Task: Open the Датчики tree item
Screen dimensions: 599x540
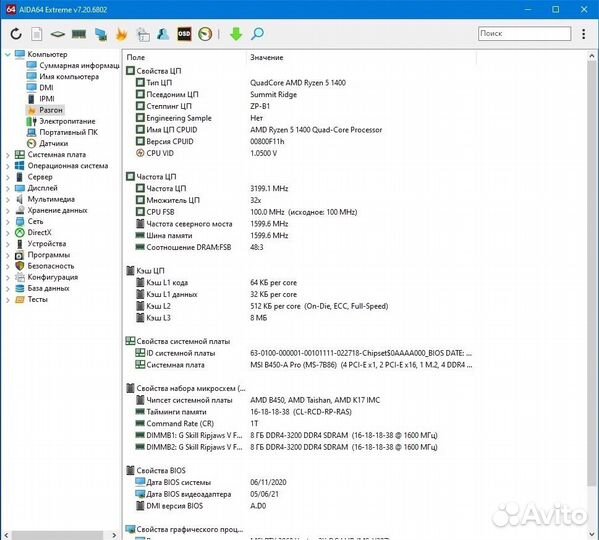Action: pos(47,143)
